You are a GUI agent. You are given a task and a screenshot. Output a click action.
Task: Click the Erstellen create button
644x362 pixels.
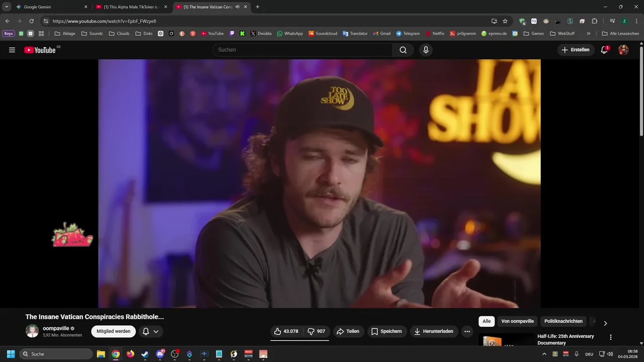tap(576, 50)
